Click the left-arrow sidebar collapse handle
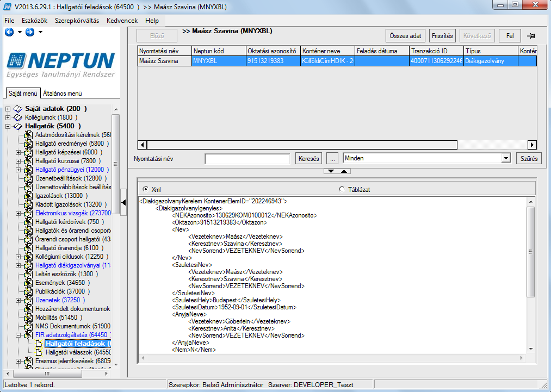The height and width of the screenshot is (392, 551). [x=123, y=203]
